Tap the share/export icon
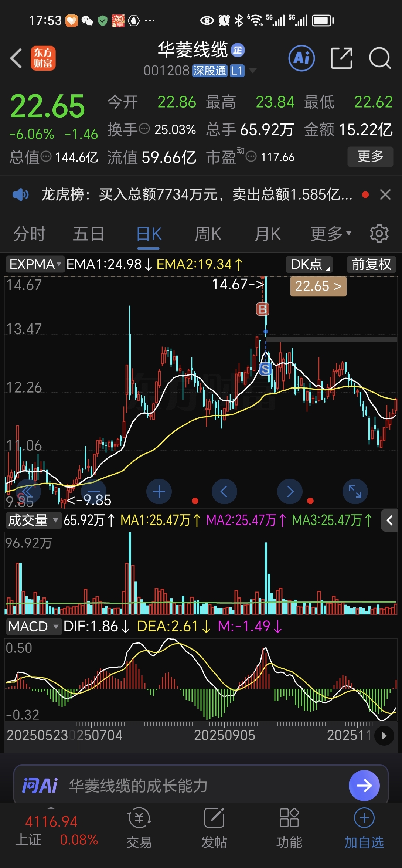 pos(341,58)
